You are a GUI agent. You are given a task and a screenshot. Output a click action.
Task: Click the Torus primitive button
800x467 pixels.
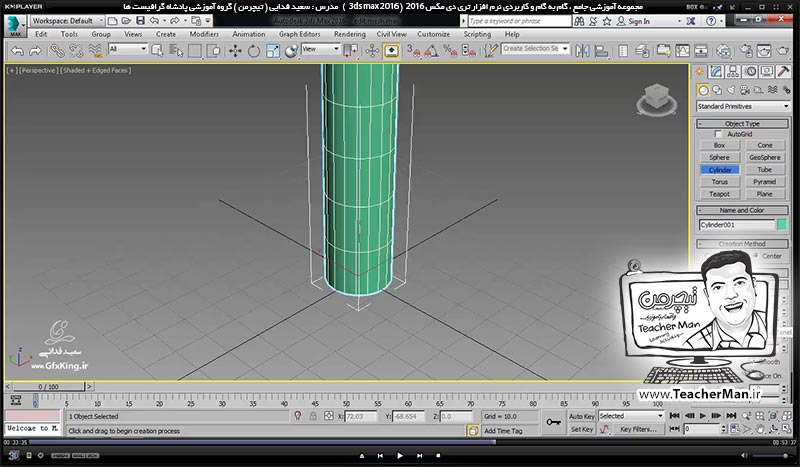point(719,182)
